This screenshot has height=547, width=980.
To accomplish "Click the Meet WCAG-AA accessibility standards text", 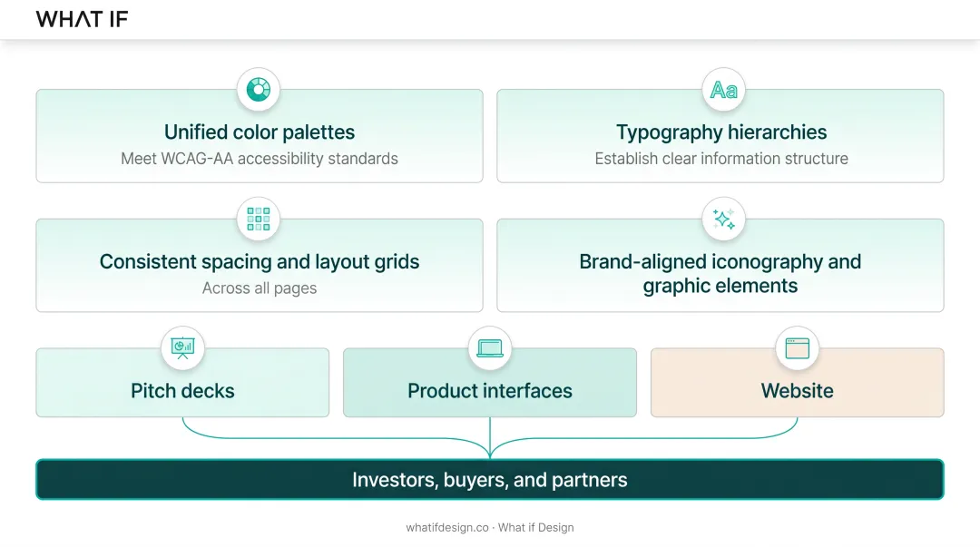I will point(260,159).
